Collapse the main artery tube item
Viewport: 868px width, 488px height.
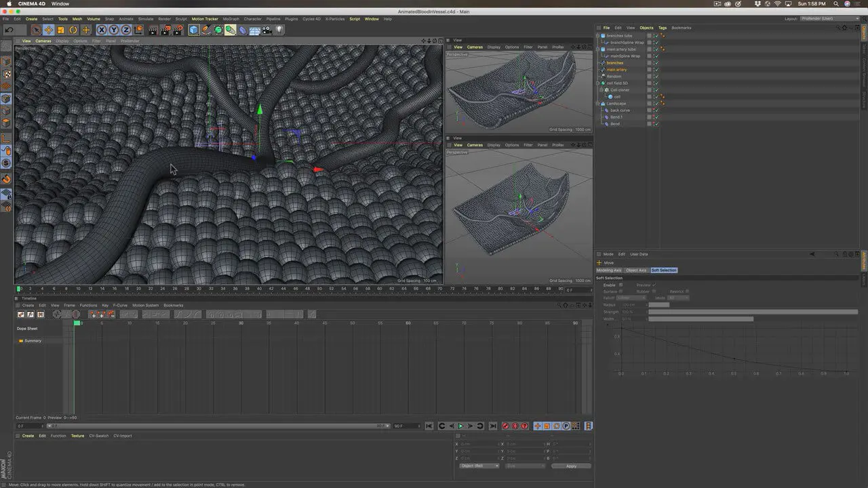pyautogui.click(x=597, y=49)
